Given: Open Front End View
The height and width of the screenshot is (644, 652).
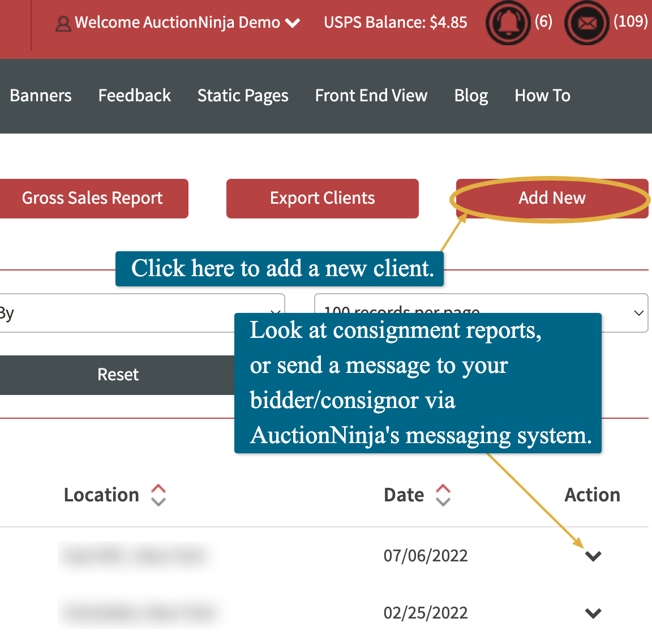Looking at the screenshot, I should tap(371, 96).
